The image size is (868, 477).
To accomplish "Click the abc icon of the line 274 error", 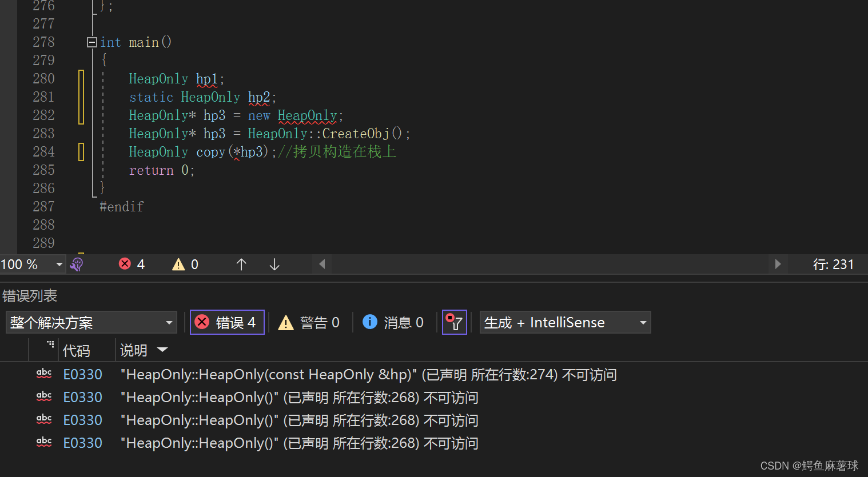I will pos(44,374).
